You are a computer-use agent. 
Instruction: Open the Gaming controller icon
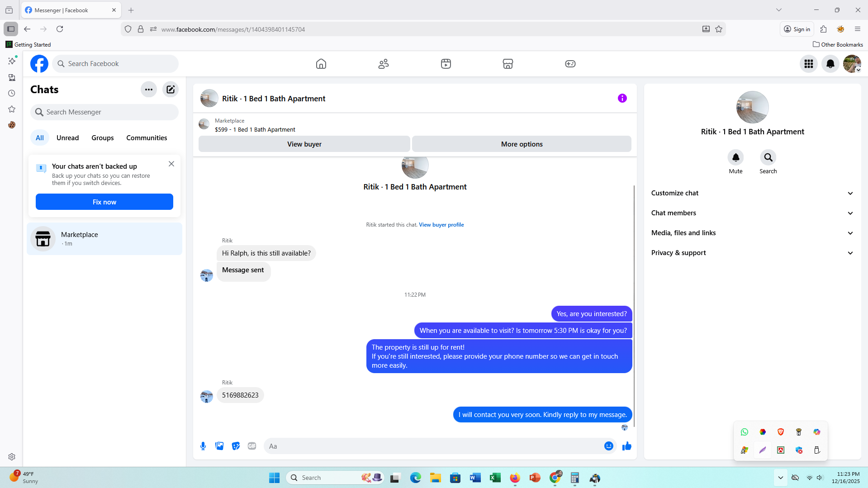570,64
